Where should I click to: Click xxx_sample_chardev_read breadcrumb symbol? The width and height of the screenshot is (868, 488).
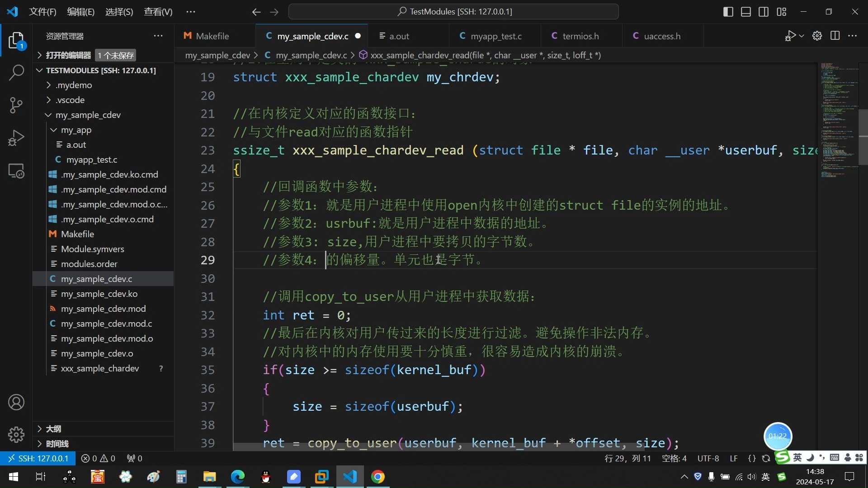coord(480,55)
